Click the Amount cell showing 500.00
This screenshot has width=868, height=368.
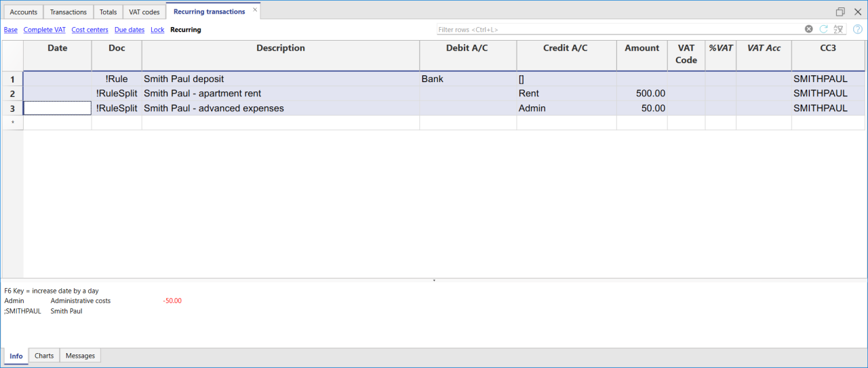(x=642, y=94)
